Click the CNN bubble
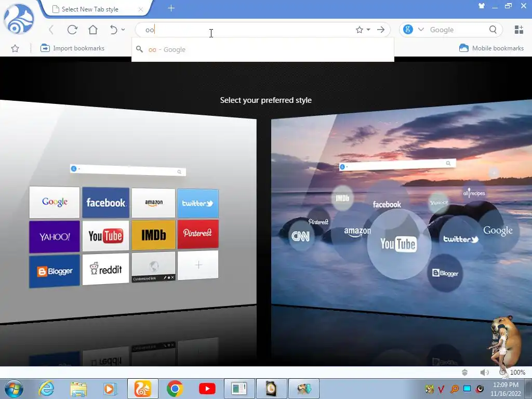 coord(301,236)
